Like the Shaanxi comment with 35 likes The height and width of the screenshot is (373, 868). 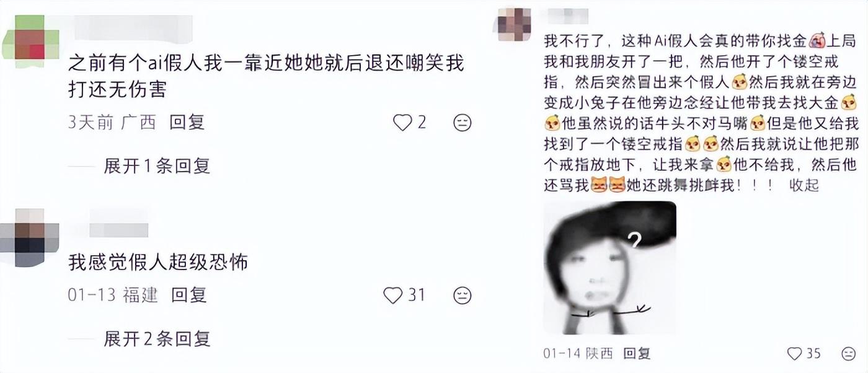(795, 353)
